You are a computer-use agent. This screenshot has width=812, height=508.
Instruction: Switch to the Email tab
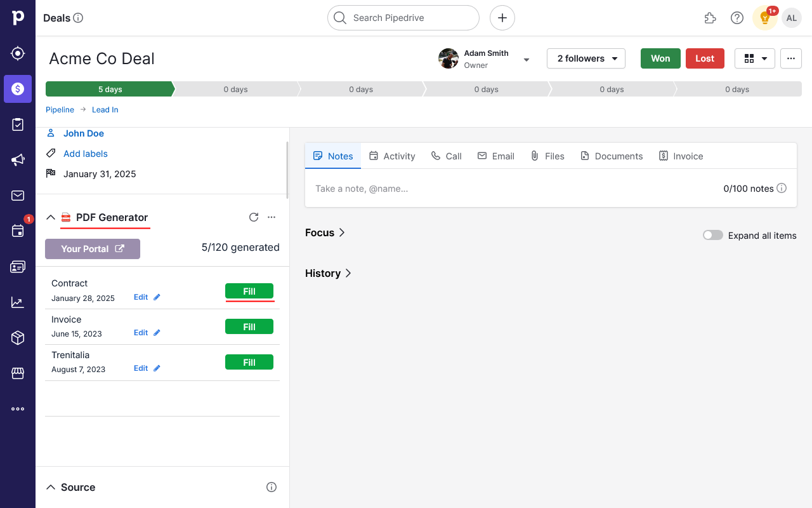pyautogui.click(x=496, y=156)
